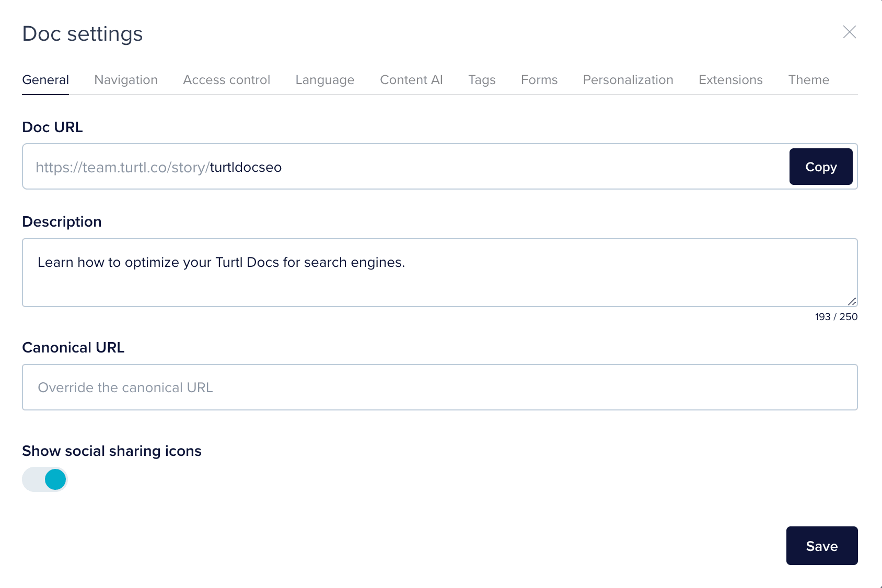Select the Personalization tab
Screen dimensions: 882x588
point(628,80)
